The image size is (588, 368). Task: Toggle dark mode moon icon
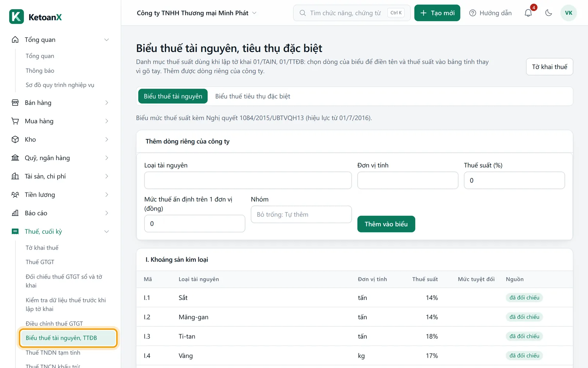549,13
